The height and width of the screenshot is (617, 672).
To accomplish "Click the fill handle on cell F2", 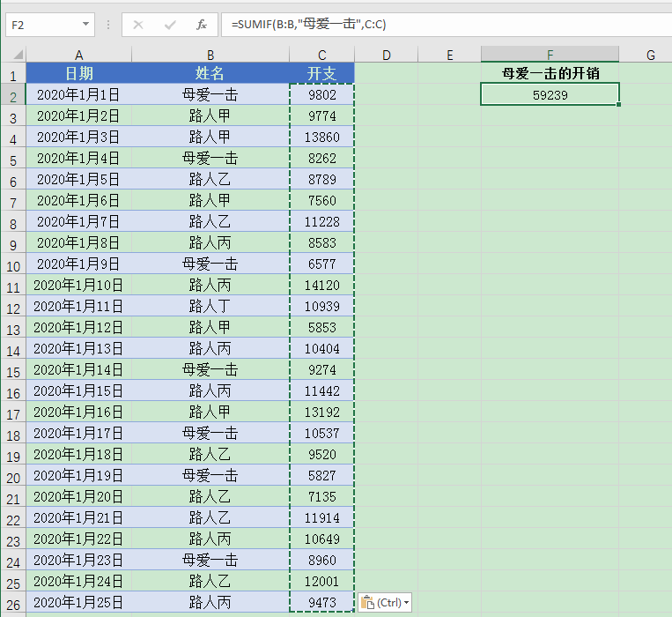I will (618, 104).
